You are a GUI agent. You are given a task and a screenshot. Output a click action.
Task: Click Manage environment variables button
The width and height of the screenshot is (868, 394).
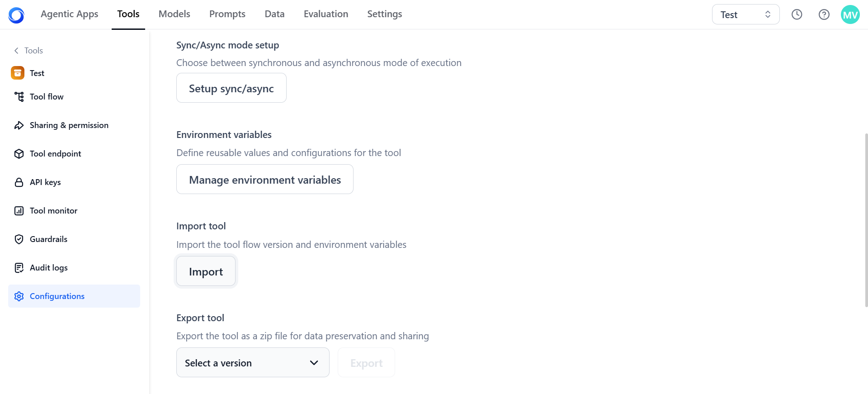point(265,179)
